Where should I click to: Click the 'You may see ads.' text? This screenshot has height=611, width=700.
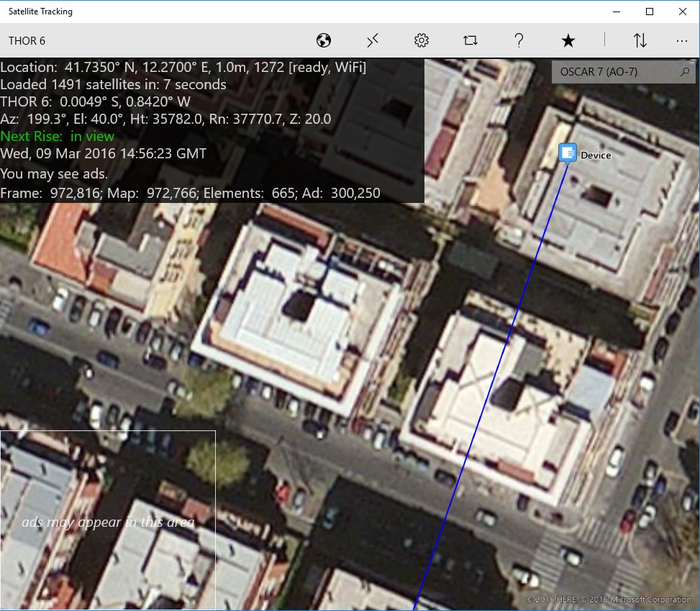54,173
